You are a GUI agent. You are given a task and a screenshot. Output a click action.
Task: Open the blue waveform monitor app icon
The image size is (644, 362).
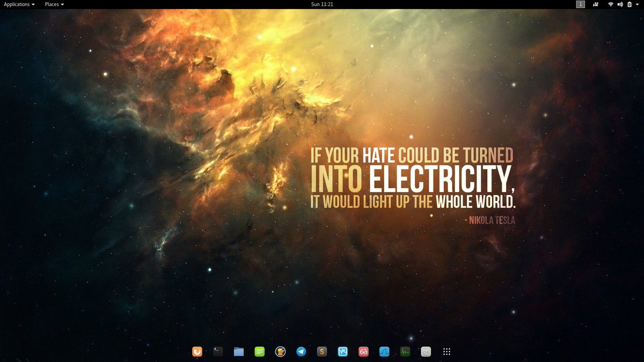click(342, 352)
